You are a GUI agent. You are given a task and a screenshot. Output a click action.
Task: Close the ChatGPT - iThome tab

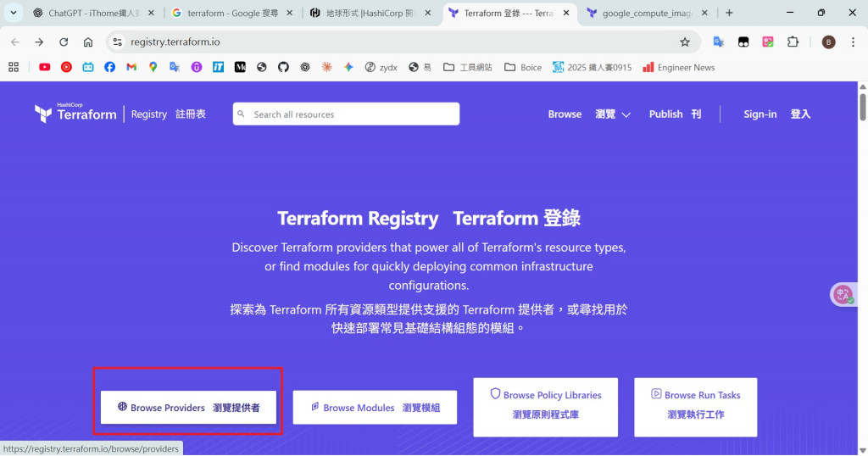pos(151,13)
